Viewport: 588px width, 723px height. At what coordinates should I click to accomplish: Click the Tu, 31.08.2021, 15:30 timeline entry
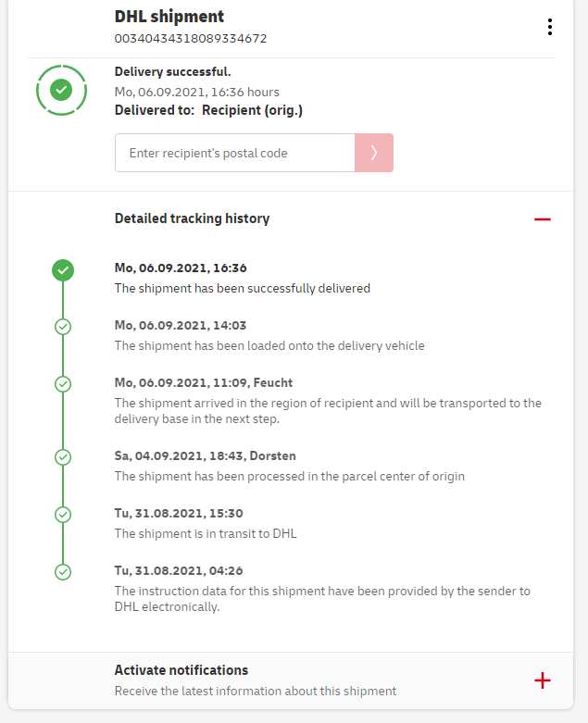[179, 514]
